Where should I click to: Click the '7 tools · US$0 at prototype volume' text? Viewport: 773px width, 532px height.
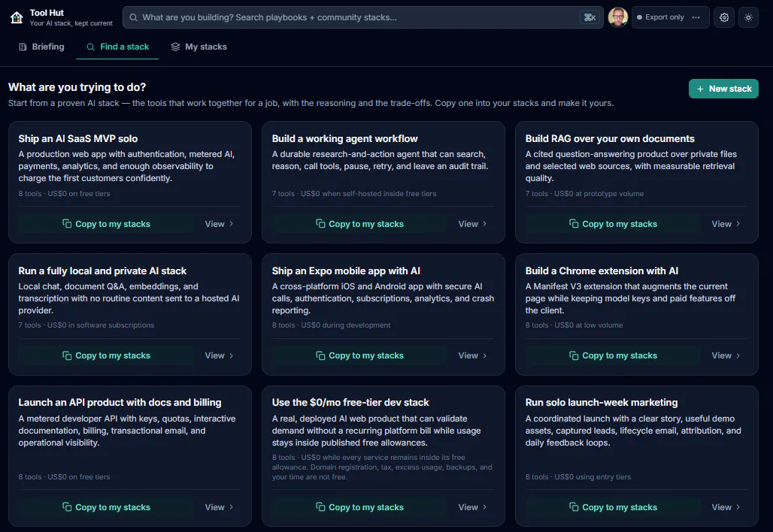pyautogui.click(x=584, y=194)
